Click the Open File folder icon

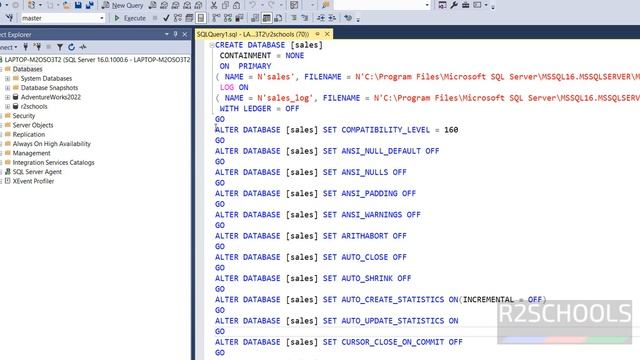(x=67, y=5)
